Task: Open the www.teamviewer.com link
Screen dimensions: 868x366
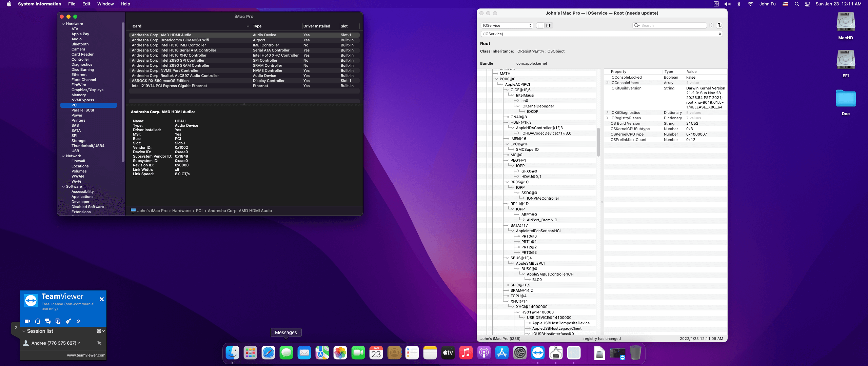Action: tap(86, 355)
